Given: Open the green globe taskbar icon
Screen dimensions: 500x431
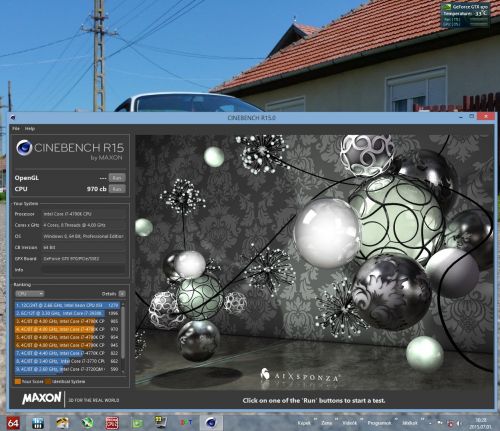Looking at the screenshot, I should coord(87,423).
